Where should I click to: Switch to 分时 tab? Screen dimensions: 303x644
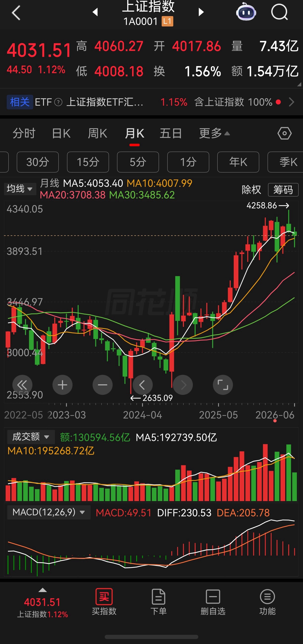(24, 133)
